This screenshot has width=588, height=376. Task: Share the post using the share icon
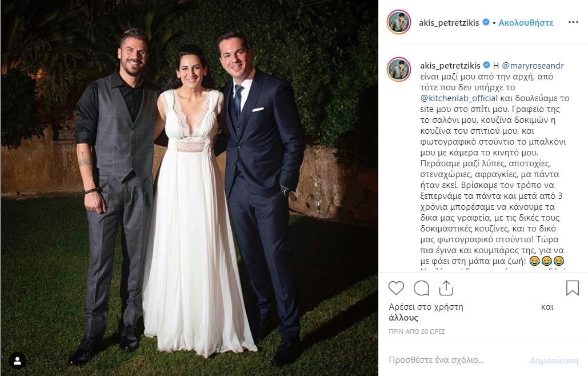[x=446, y=288]
